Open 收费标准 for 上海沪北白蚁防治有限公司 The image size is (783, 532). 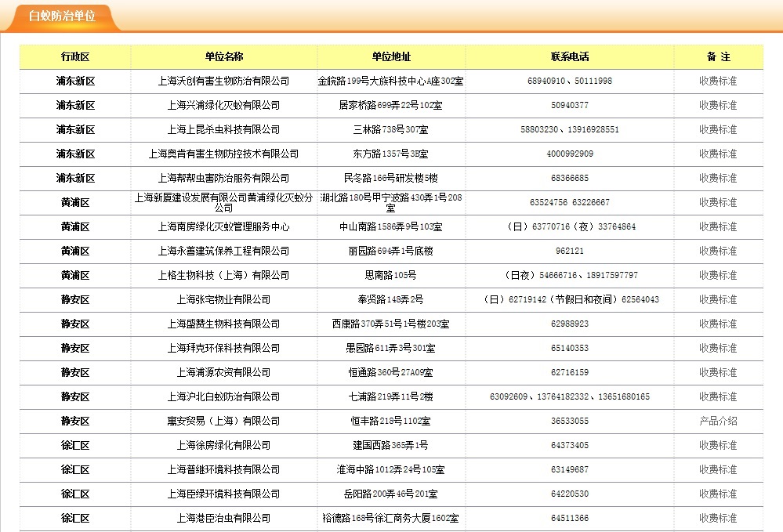718,396
